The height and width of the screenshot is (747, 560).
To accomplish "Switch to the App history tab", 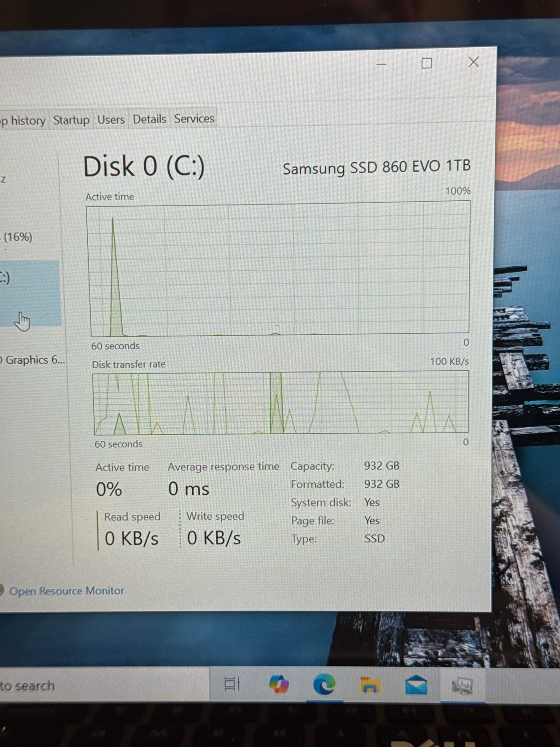I will [23, 121].
